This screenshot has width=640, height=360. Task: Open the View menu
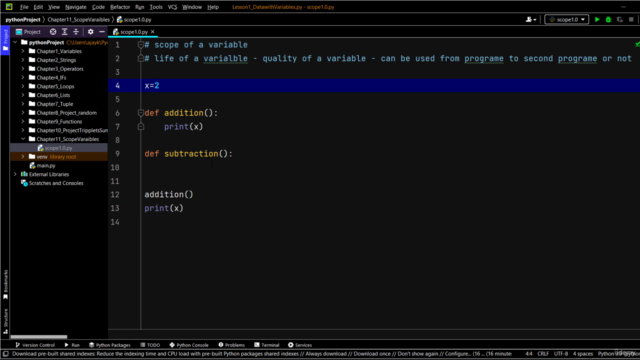click(x=54, y=7)
